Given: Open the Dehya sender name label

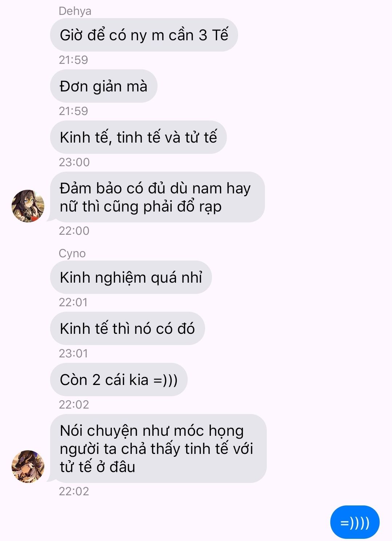Looking at the screenshot, I should pos(75,11).
